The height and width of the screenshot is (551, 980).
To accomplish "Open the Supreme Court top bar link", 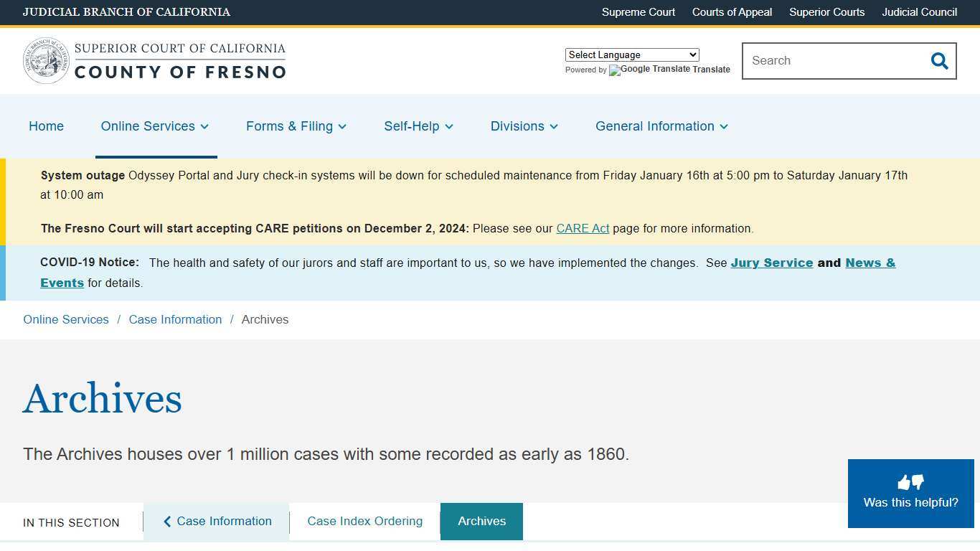I will click(638, 12).
